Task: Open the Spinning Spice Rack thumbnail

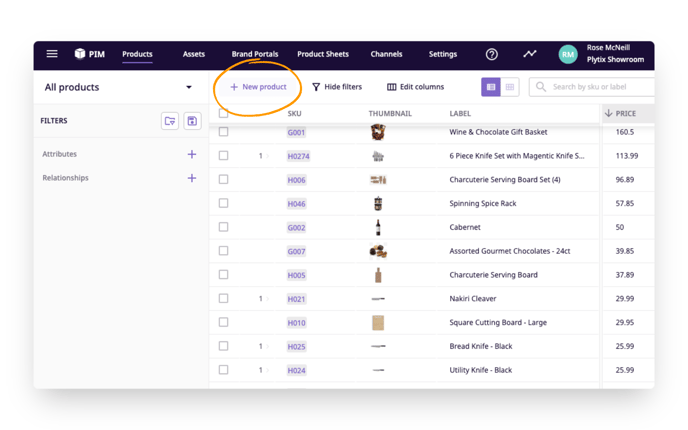Action: pos(378,204)
